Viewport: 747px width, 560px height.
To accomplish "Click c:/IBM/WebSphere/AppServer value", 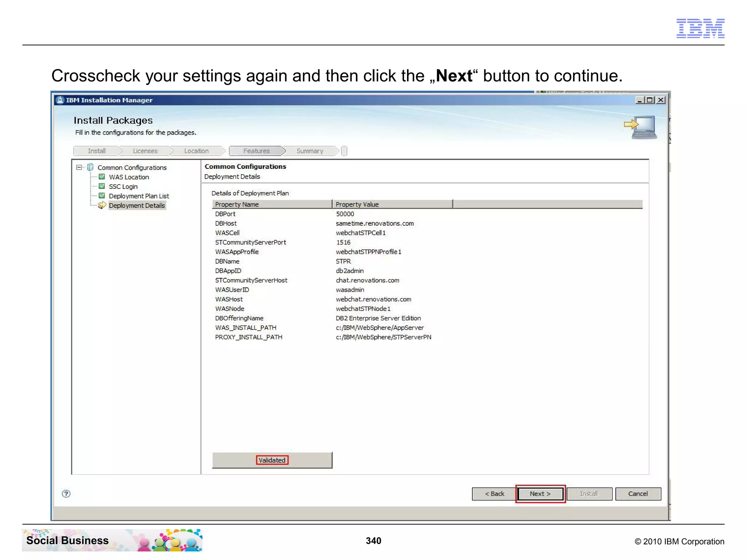I will point(380,328).
